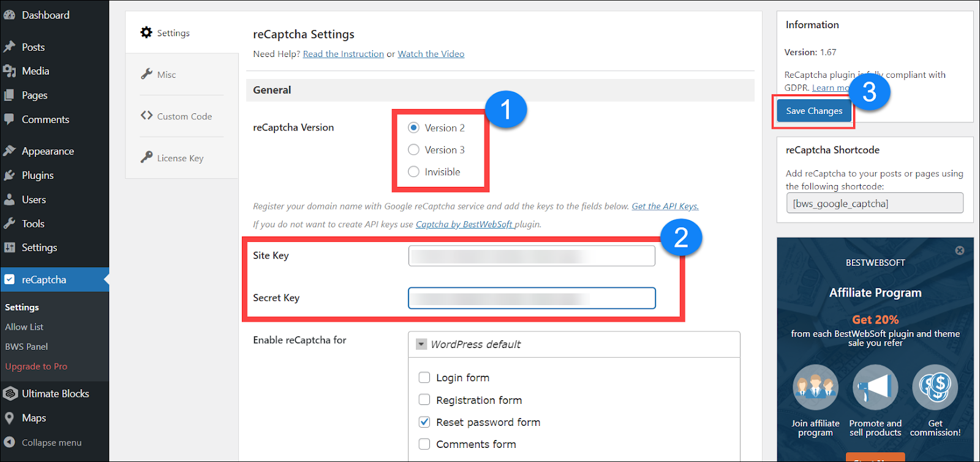980x462 pixels.
Task: Open the License Key tab
Action: 179,158
